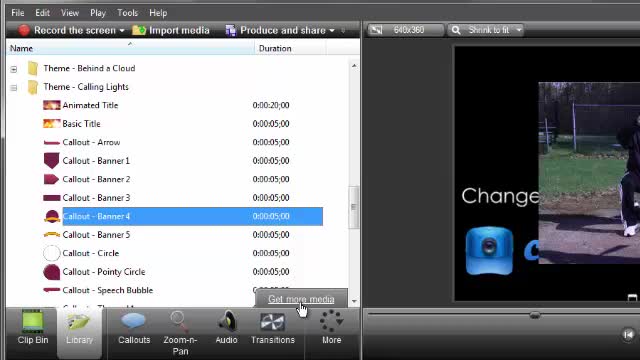This screenshot has width=640, height=360.
Task: Click the 'Basic Title' row text
Action: pos(81,124)
